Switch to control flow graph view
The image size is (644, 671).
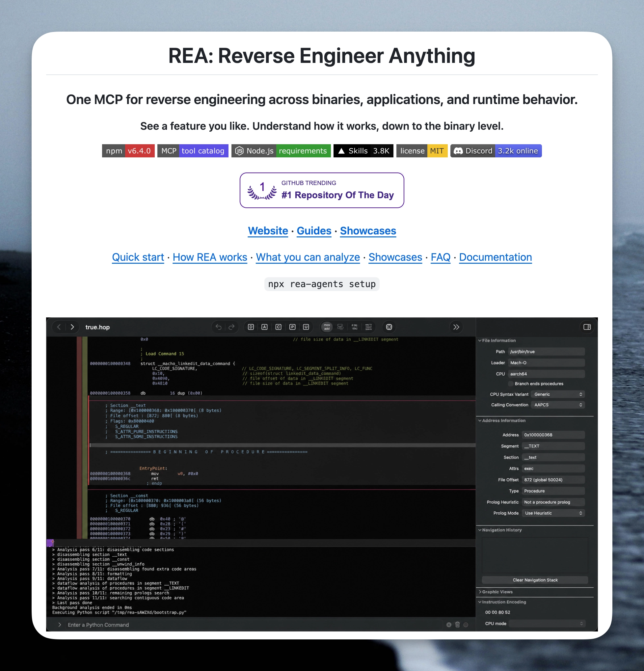(340, 327)
